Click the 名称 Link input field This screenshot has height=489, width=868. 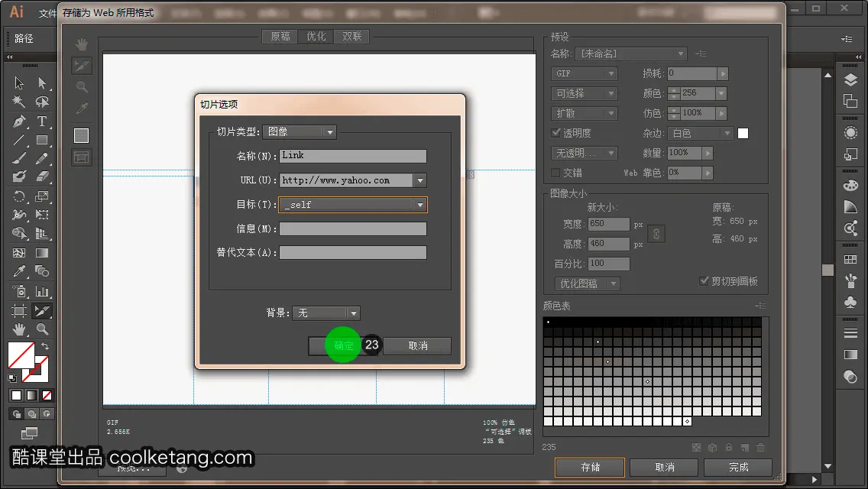353,156
